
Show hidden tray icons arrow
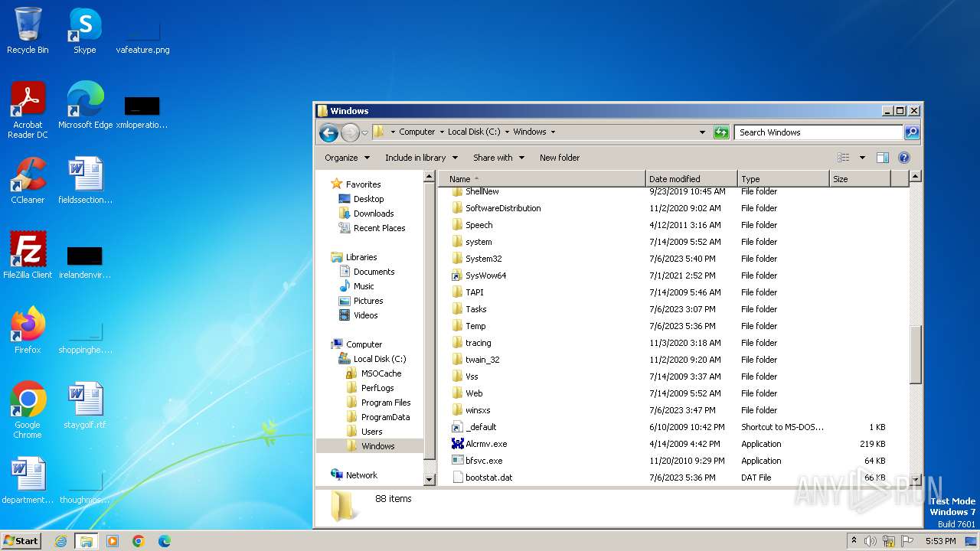point(854,541)
